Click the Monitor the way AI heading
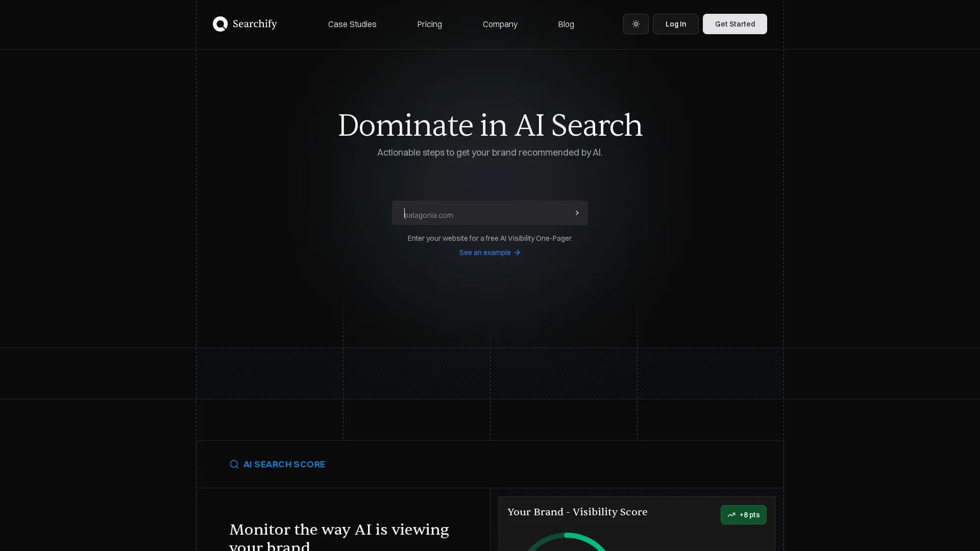980x551 pixels. 339,537
